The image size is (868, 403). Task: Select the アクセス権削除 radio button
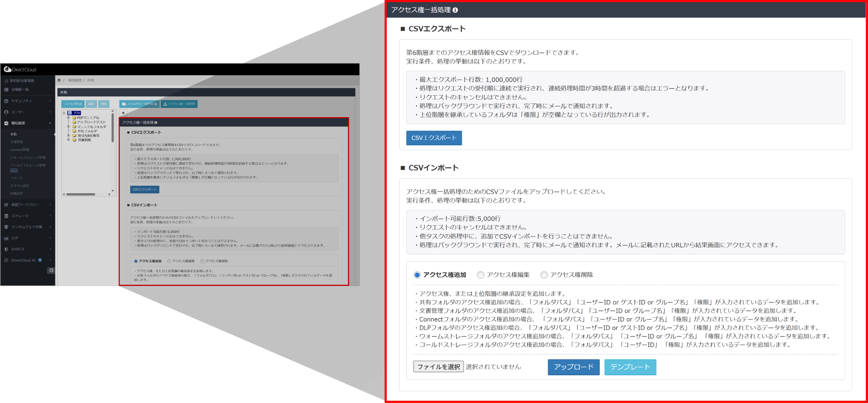click(544, 275)
